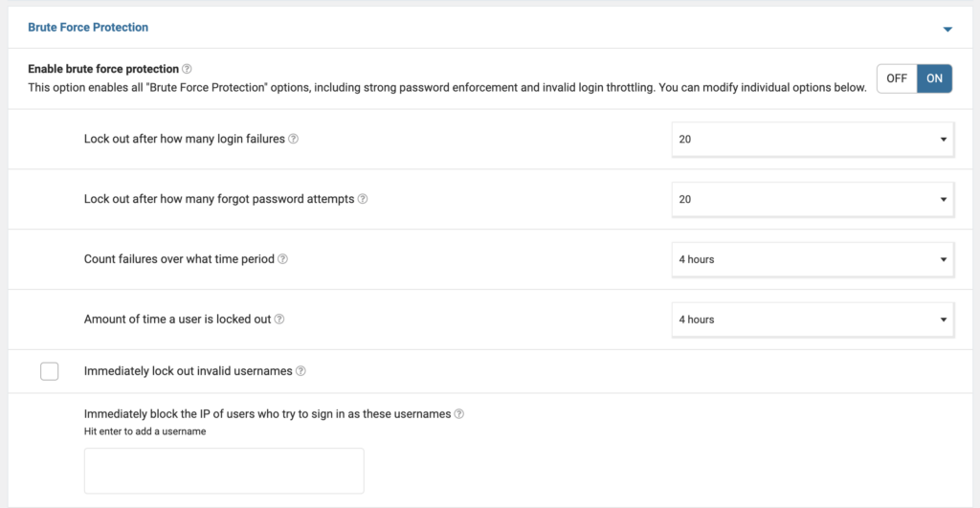
Task: Click help icon next to login failures label
Action: [x=294, y=139]
